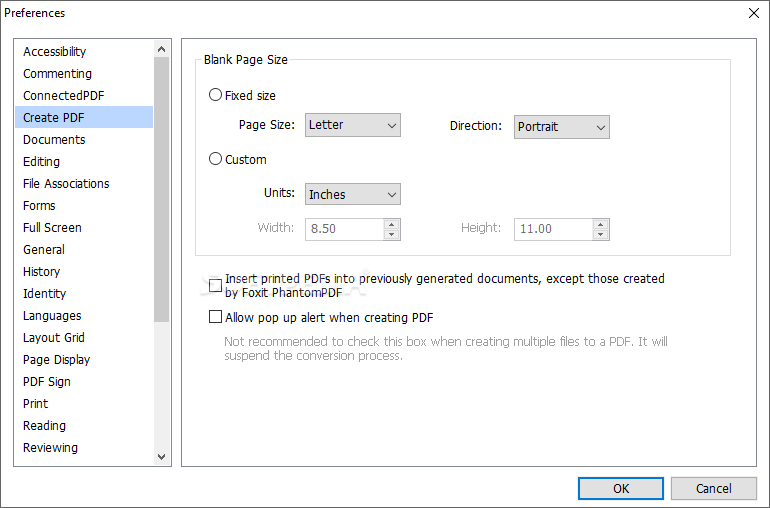The width and height of the screenshot is (770, 508).
Task: Open the Full Screen preferences category
Action: pyautogui.click(x=84, y=227)
